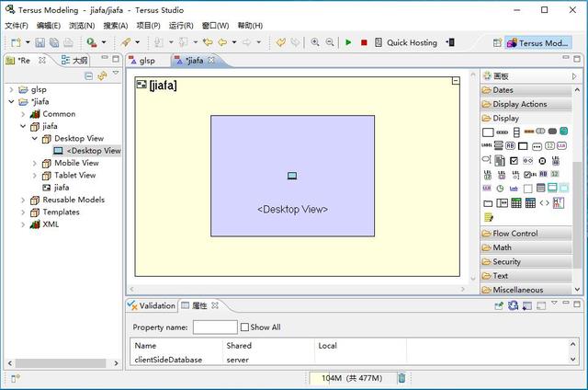
Task: Click the Quick Hosting button
Action: coord(411,42)
